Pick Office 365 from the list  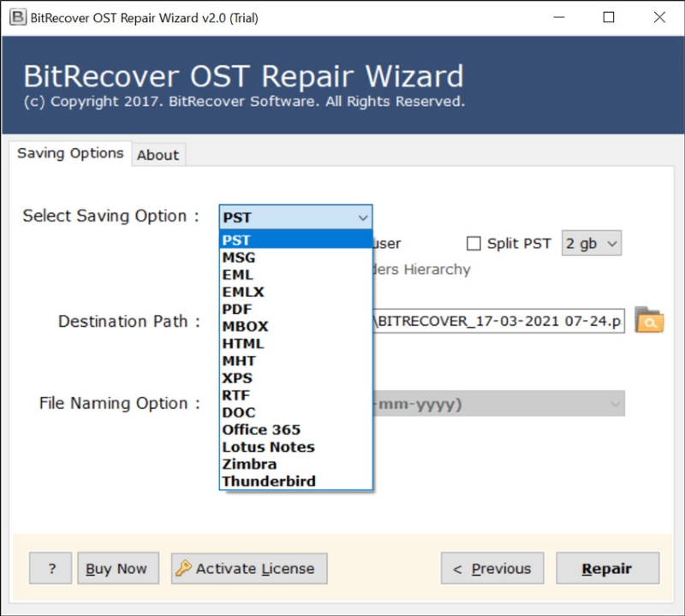click(261, 429)
